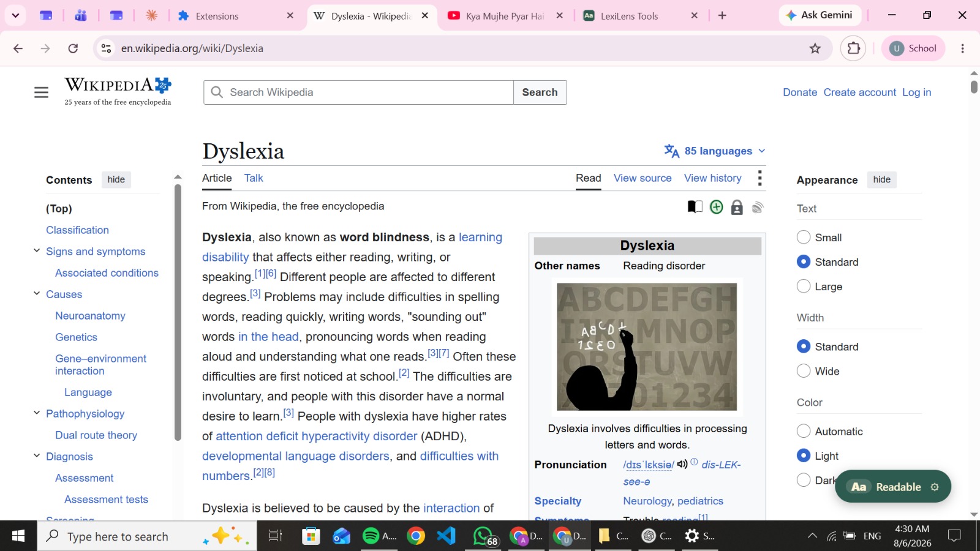This screenshot has height=551, width=980.
Task: Switch to the Extensions tab
Action: pyautogui.click(x=235, y=16)
